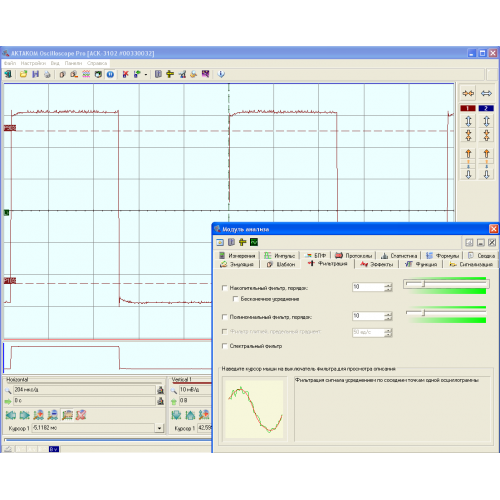500x500 pixels.
Task: Increase the accumulating filter order spinner
Action: tap(388, 285)
